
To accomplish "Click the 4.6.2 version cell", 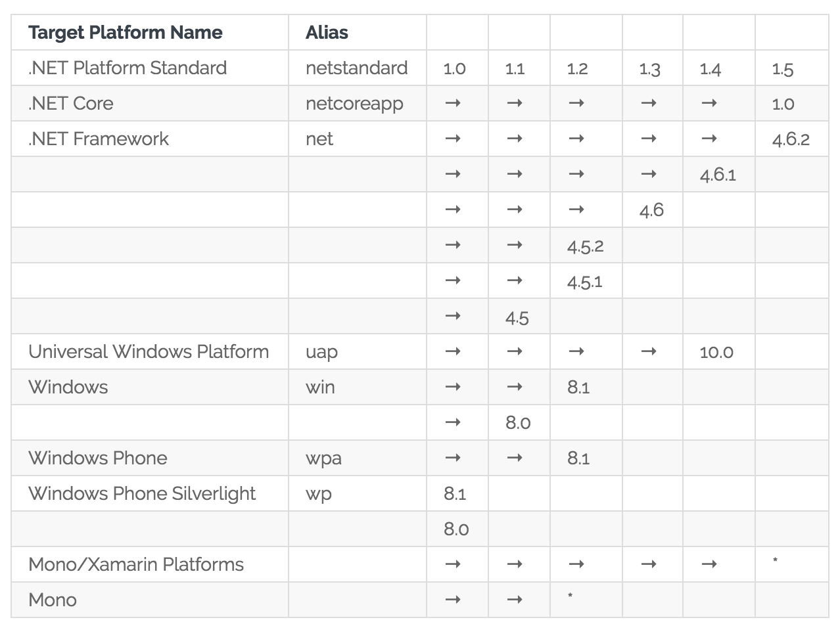I will tap(791, 139).
